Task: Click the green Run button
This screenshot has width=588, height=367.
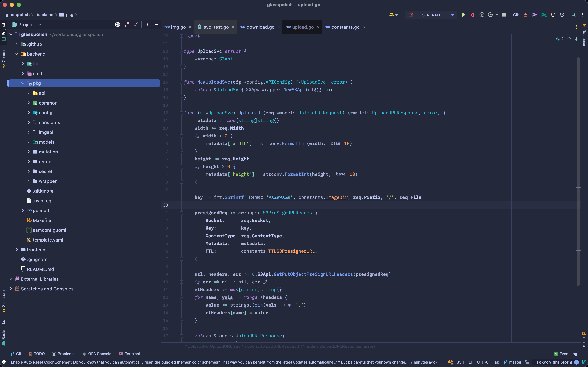Action: pos(463,15)
